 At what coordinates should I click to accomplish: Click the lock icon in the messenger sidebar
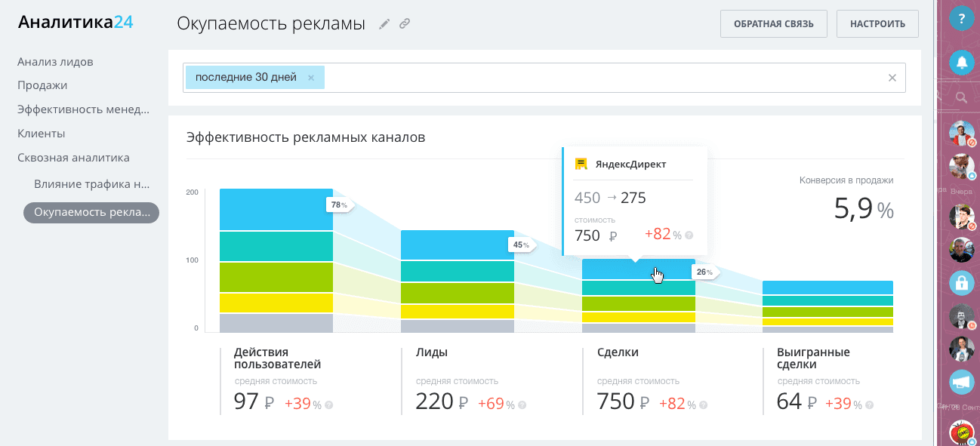[962, 285]
